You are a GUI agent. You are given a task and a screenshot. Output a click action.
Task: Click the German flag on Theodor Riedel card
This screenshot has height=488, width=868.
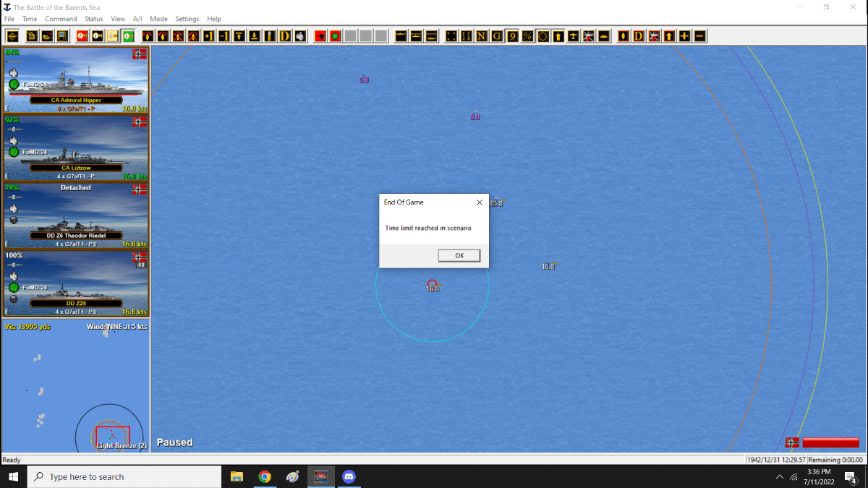pos(140,189)
